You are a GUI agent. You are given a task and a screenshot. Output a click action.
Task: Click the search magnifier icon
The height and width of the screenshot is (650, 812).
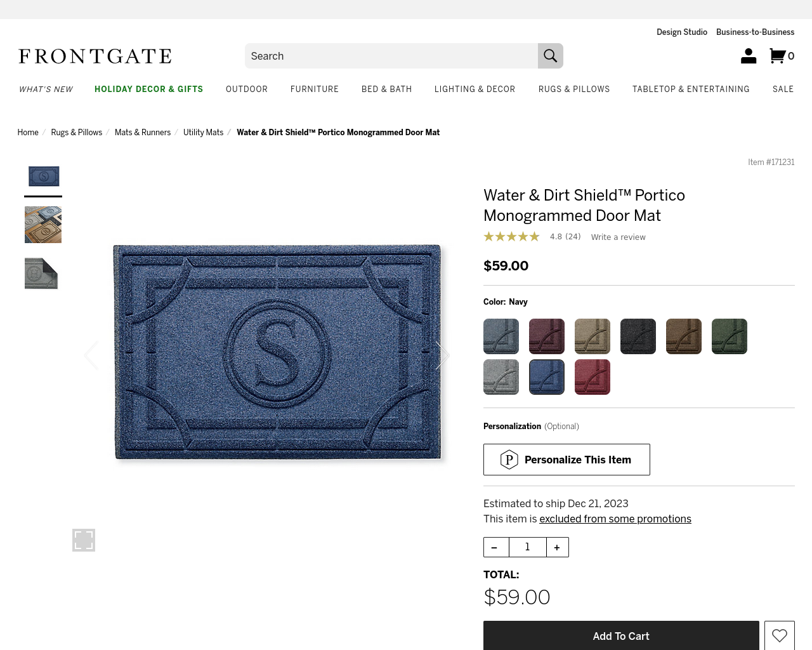pyautogui.click(x=550, y=56)
